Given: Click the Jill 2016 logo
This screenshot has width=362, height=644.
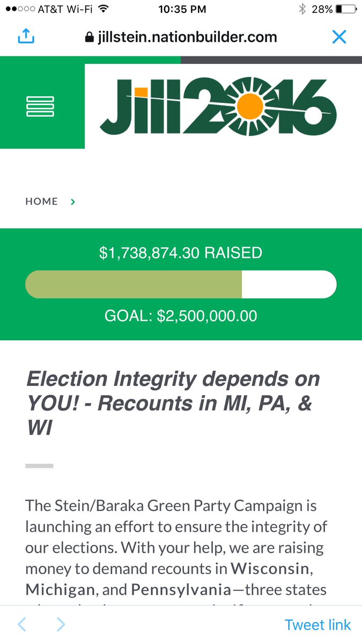Looking at the screenshot, I should pos(218,106).
